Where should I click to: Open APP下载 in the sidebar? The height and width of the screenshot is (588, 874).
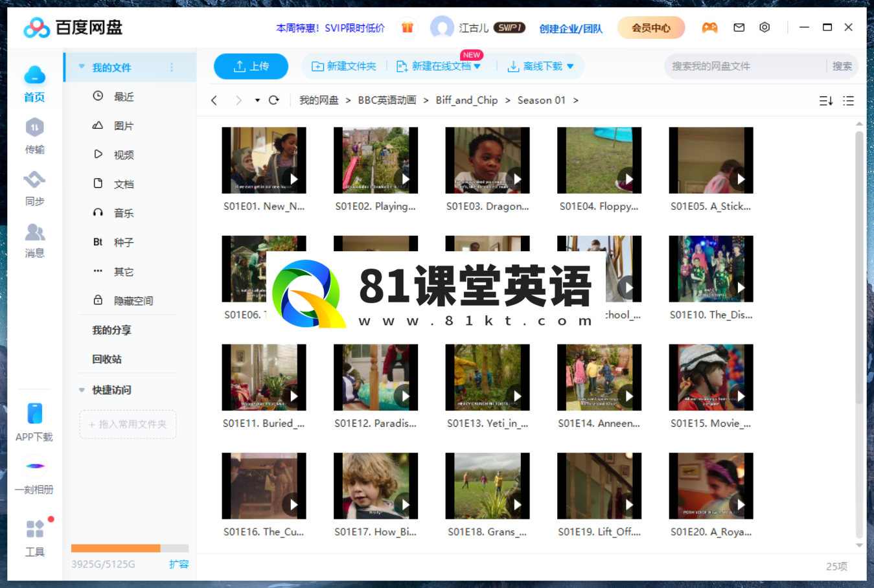(34, 422)
